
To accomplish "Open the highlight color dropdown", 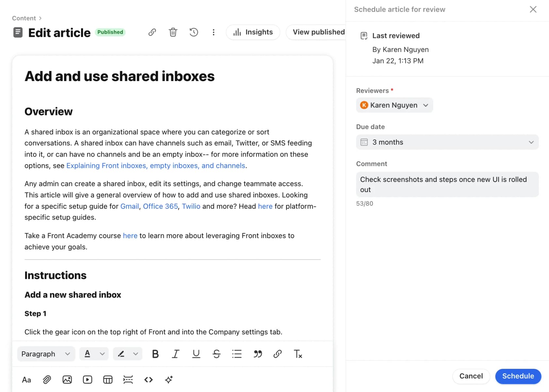I will pos(128,354).
